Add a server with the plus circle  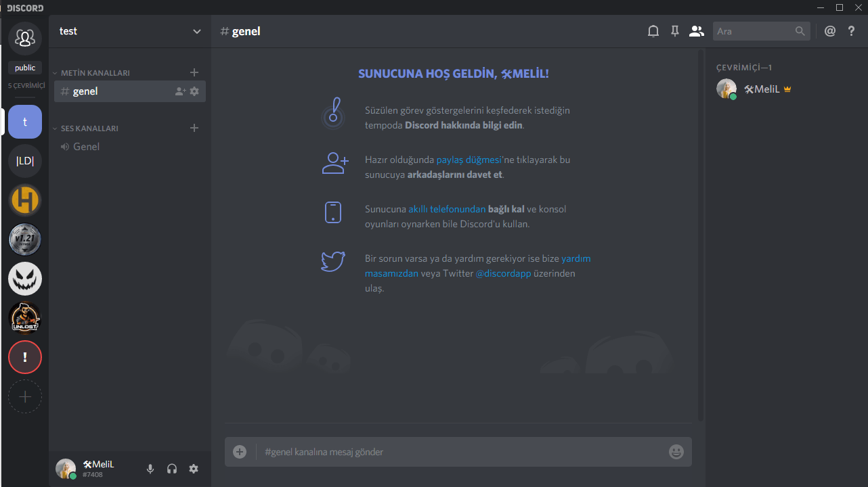coord(25,396)
